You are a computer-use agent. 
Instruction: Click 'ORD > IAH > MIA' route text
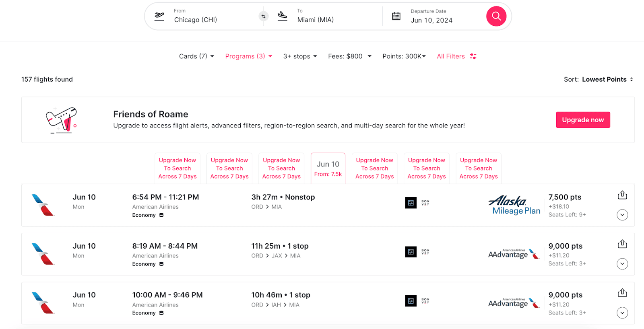coord(275,305)
